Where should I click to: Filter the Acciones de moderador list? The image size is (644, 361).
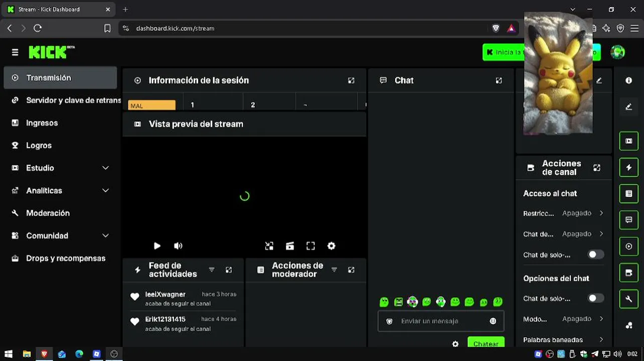(334, 270)
